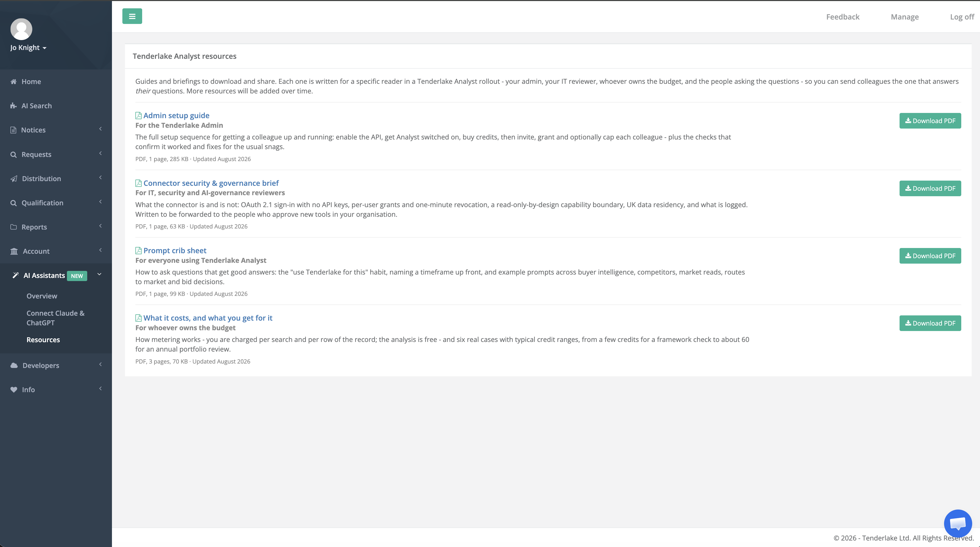Open the Feedback link

click(843, 17)
